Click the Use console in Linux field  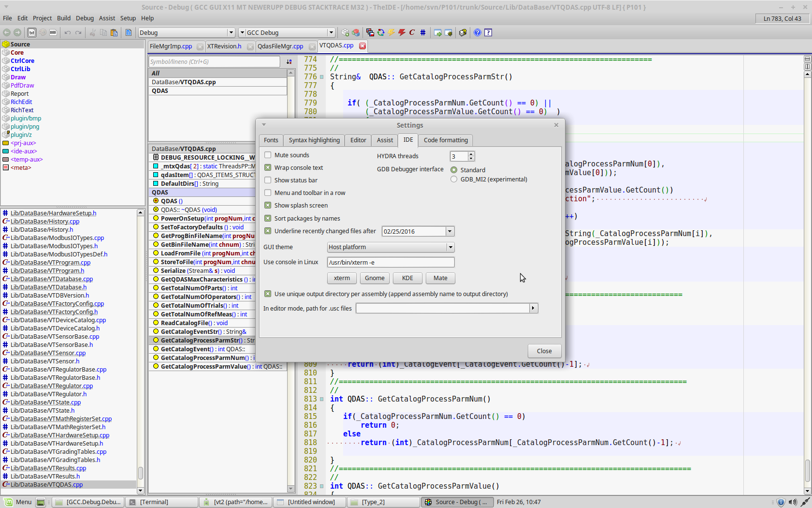391,263
